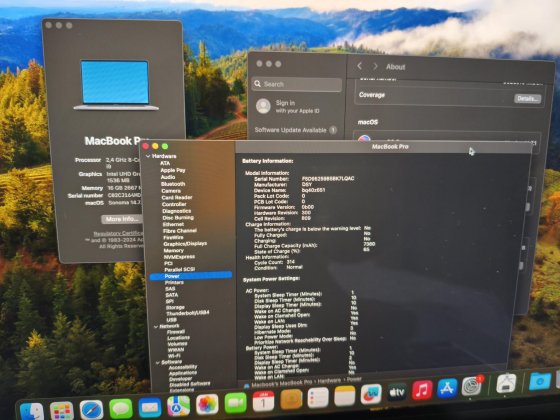Open the Music app icon
The image size is (560, 420).
(x=422, y=390)
